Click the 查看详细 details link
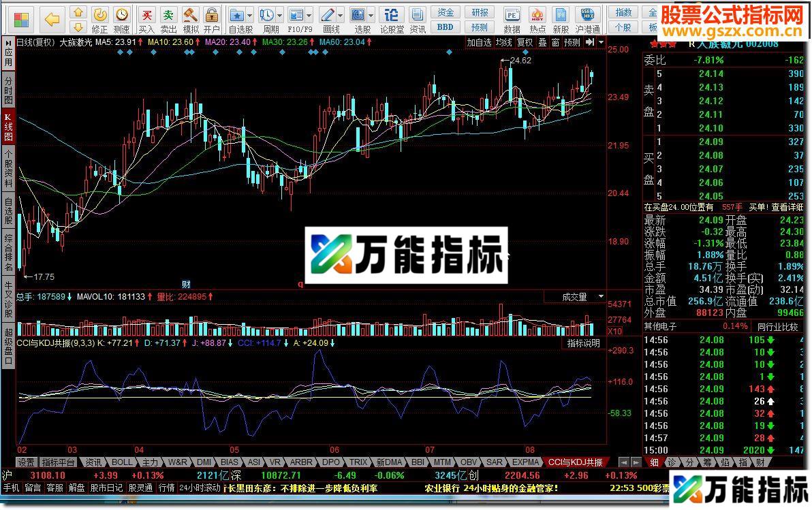The height and width of the screenshot is (510, 812). pos(787,206)
